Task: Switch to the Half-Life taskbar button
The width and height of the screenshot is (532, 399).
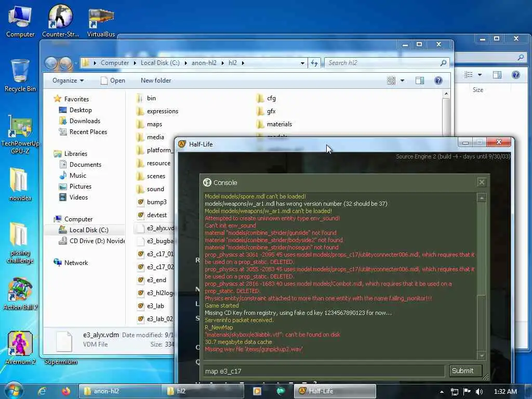Action: pos(335,391)
